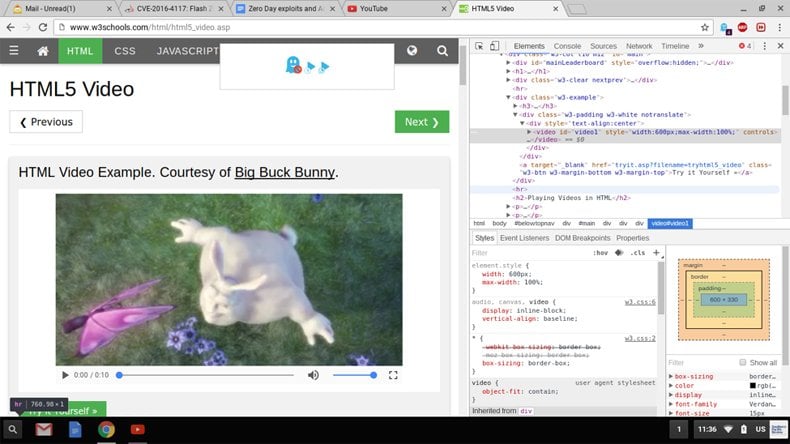Switch to the Timeline panel
The height and width of the screenshot is (444, 790).
(x=675, y=46)
